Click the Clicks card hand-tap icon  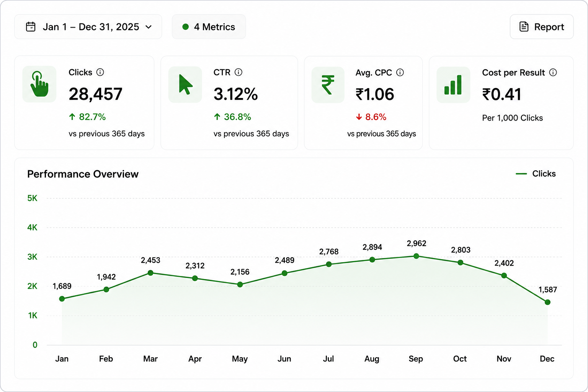click(39, 84)
